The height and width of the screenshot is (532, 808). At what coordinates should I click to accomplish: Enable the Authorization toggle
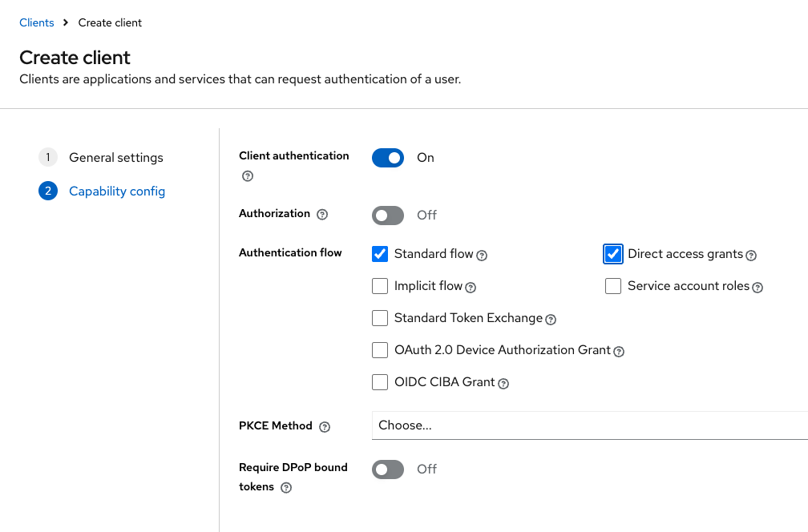[388, 216]
